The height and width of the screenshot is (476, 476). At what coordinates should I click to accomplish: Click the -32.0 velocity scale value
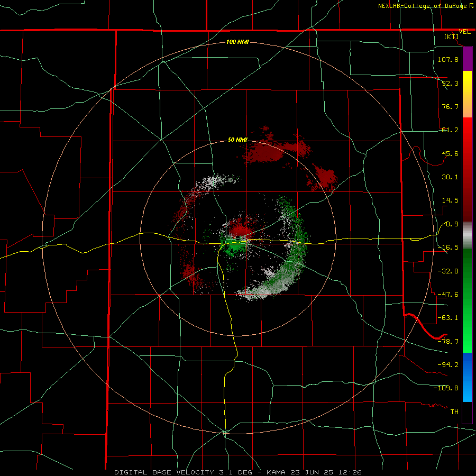tap(448, 271)
